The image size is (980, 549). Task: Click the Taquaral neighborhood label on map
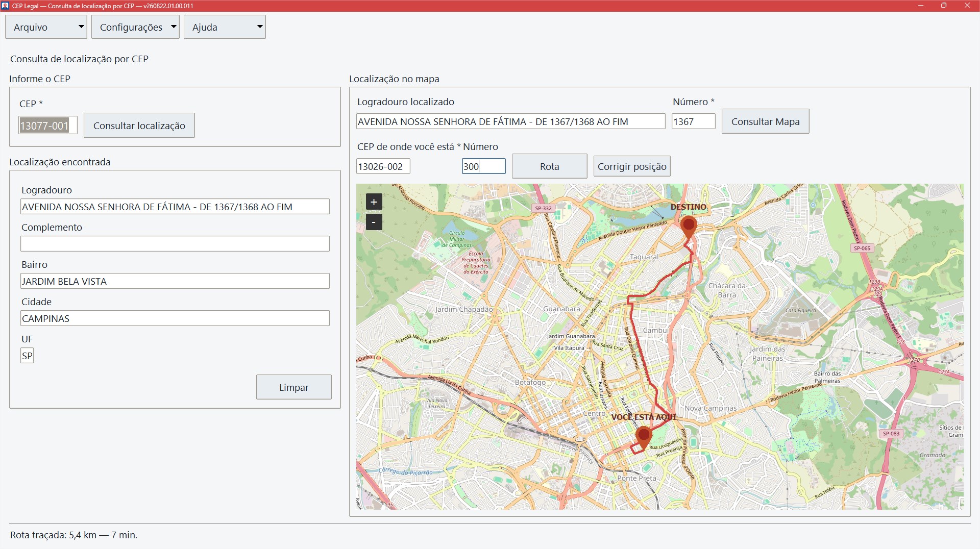tap(644, 257)
